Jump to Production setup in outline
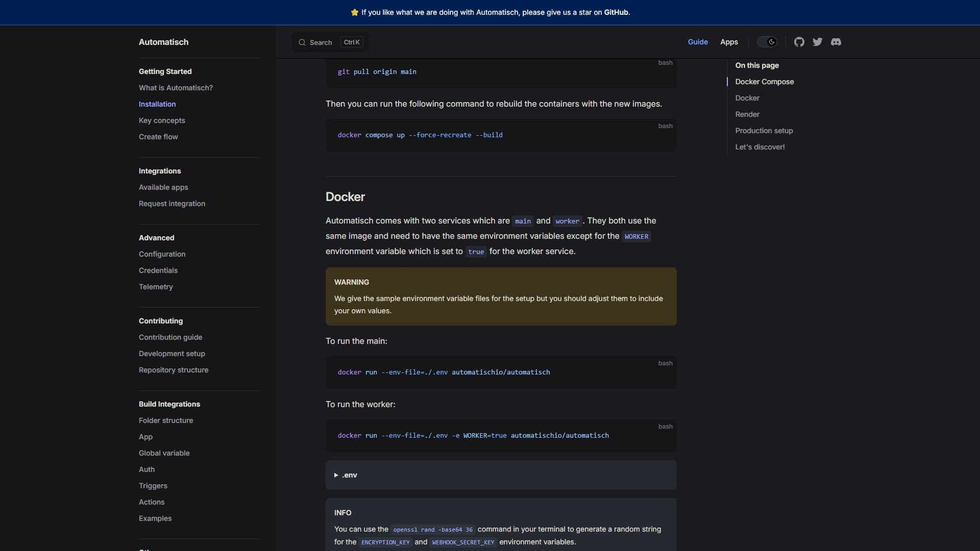The width and height of the screenshot is (980, 551). (x=764, y=131)
